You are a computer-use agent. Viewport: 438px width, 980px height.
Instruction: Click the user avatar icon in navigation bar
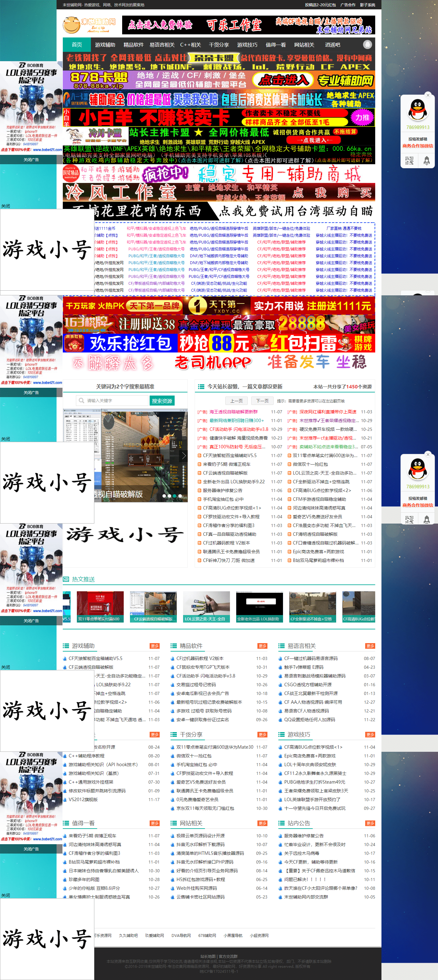tap(367, 45)
